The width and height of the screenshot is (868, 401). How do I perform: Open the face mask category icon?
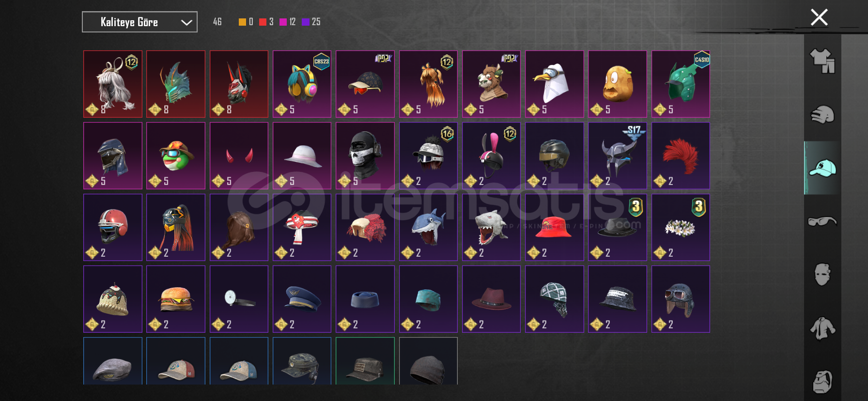822,275
